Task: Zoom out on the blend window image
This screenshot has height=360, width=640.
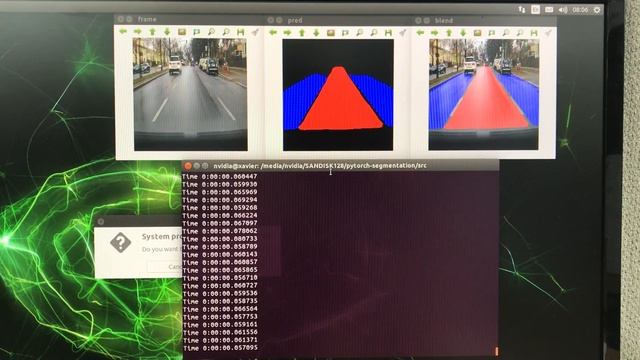Action: tap(520, 32)
